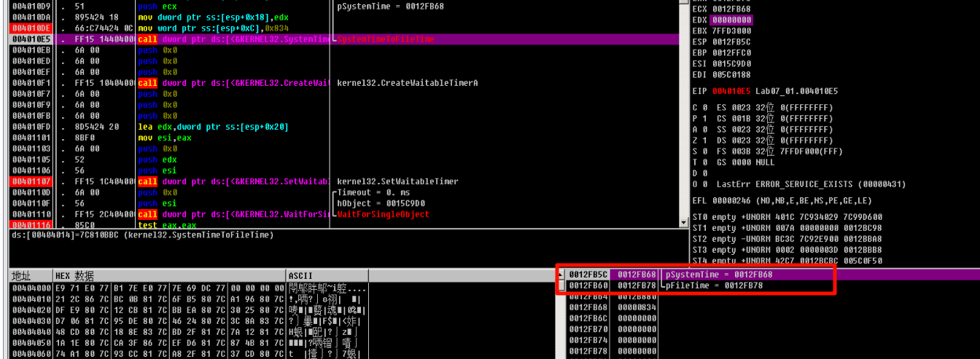Click the Timeout = 0. ms comment

[373, 192]
